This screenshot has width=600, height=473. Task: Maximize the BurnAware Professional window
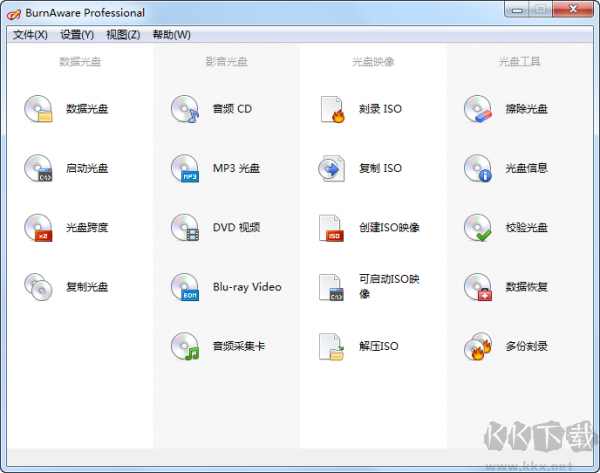[x=540, y=9]
